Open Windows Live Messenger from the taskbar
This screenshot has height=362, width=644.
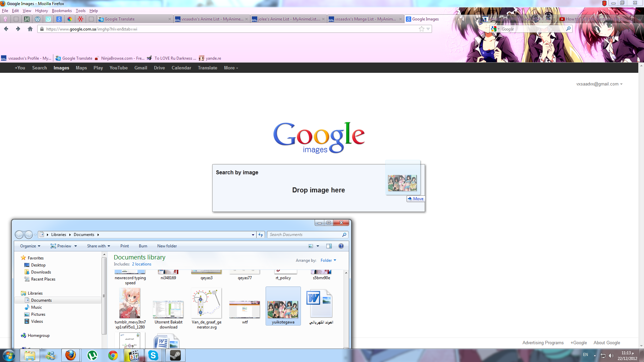51,355
